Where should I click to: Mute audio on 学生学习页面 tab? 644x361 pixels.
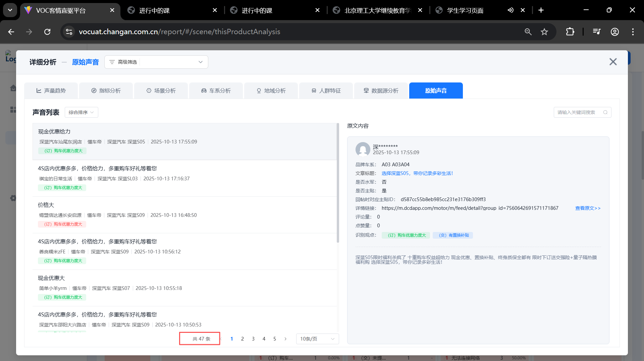510,10
